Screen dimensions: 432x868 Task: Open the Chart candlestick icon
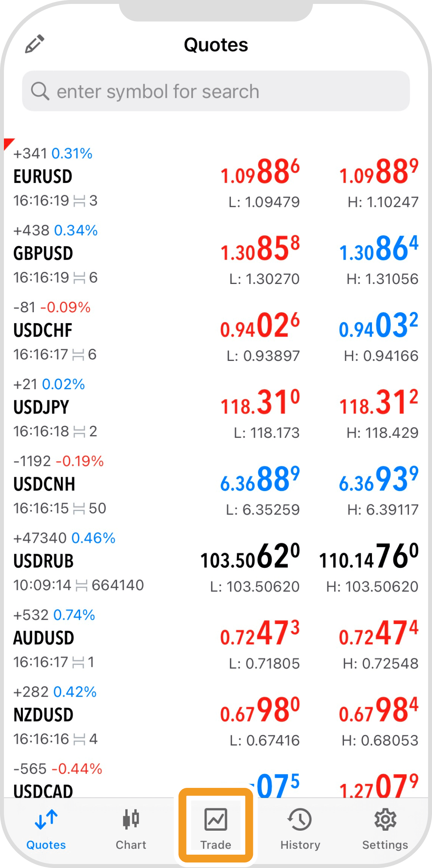coord(131,819)
